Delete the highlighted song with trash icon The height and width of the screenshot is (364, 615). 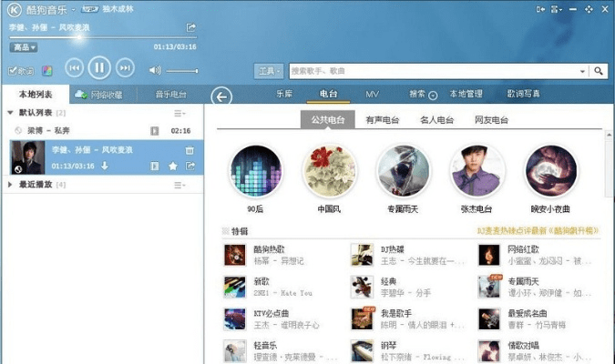[x=190, y=150]
